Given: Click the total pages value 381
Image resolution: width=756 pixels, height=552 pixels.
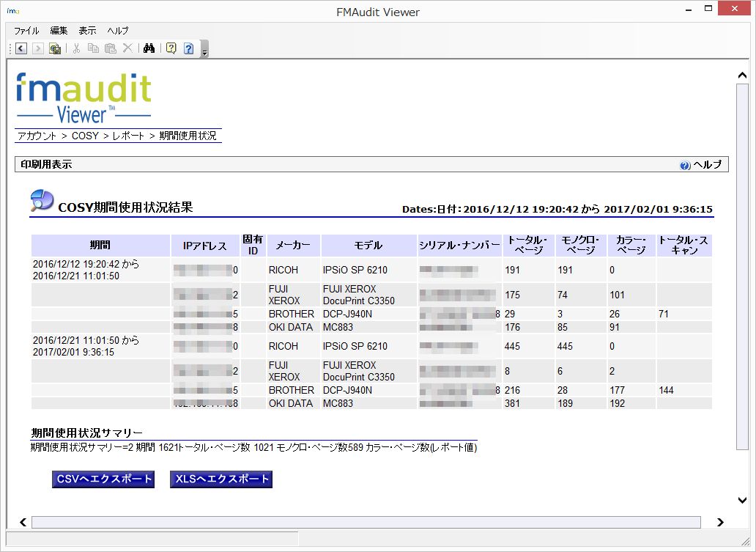Looking at the screenshot, I should tap(513, 403).
